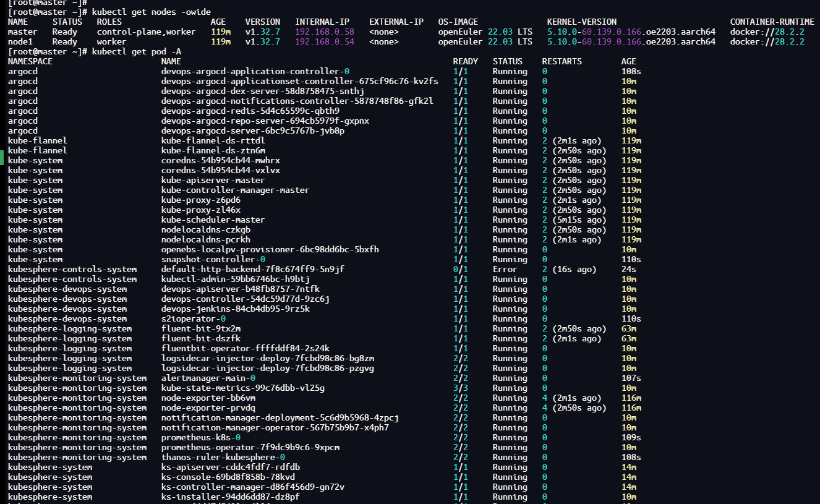Select pod node-exporter-prvdq
Viewport: 820px width, 504px height.
tap(208, 408)
